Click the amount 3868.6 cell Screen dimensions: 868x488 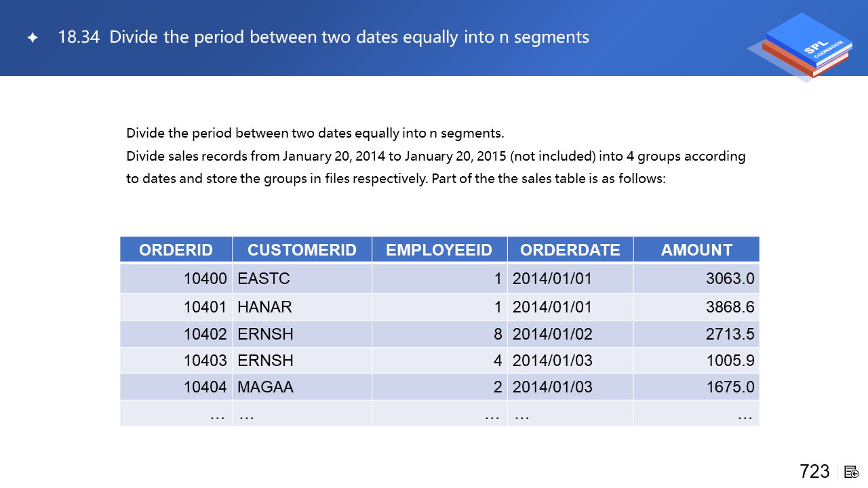(x=730, y=307)
